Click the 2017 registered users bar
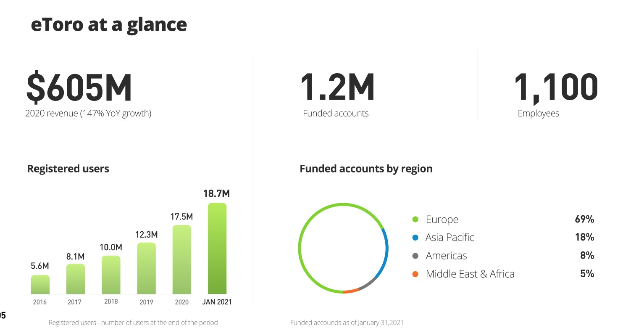The image size is (644, 336). [x=76, y=279]
